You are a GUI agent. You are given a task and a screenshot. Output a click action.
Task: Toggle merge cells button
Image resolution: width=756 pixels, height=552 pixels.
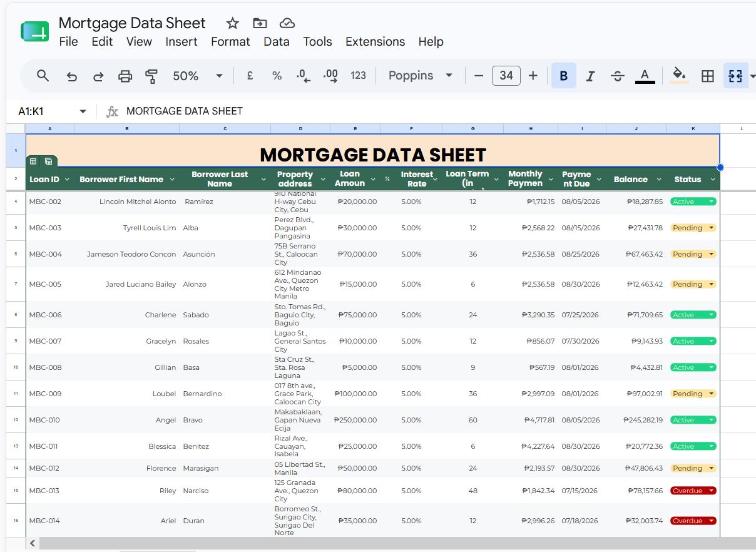(735, 76)
